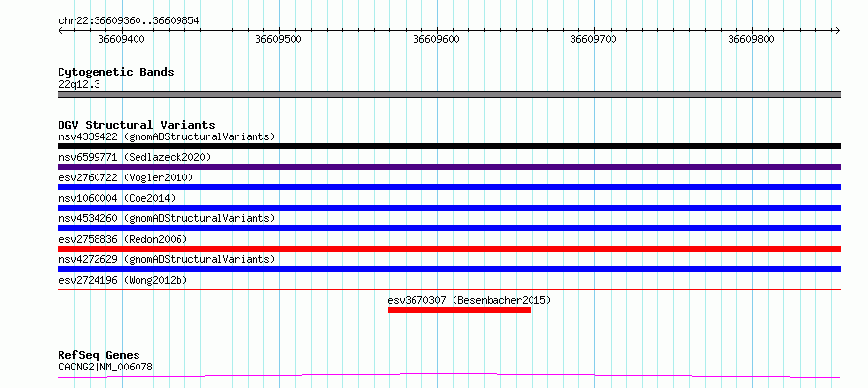
Task: Select the 22q12.3 band label
Action: point(79,85)
